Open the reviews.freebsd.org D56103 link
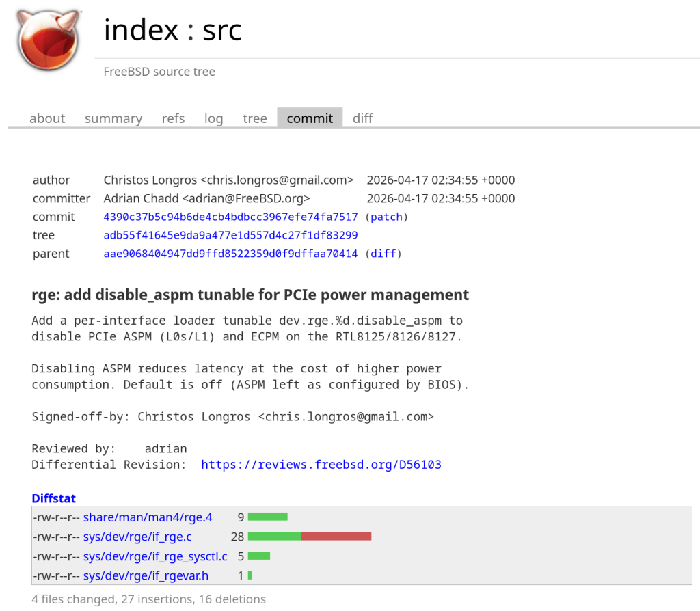Image resolution: width=700 pixels, height=611 pixels. pyautogui.click(x=321, y=465)
